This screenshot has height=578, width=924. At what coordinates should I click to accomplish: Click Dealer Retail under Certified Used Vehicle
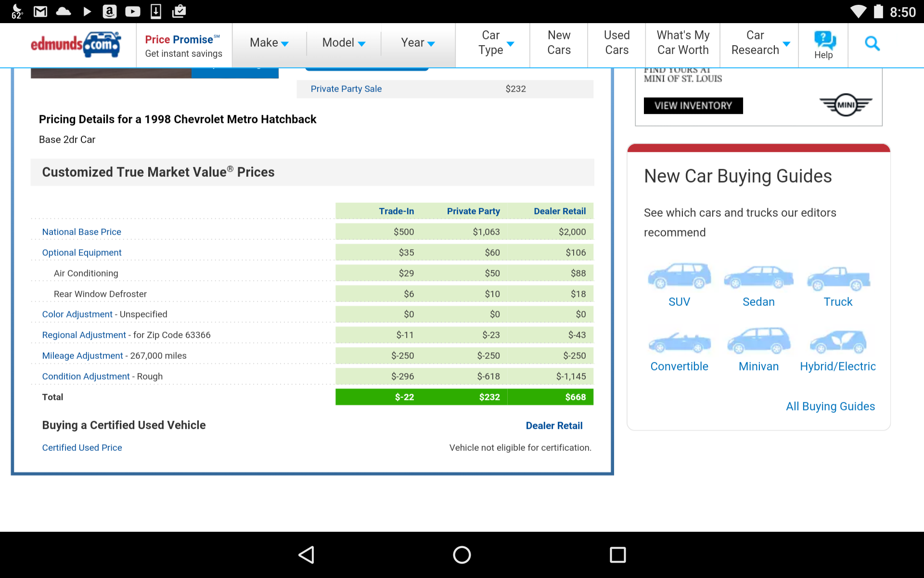[554, 426]
